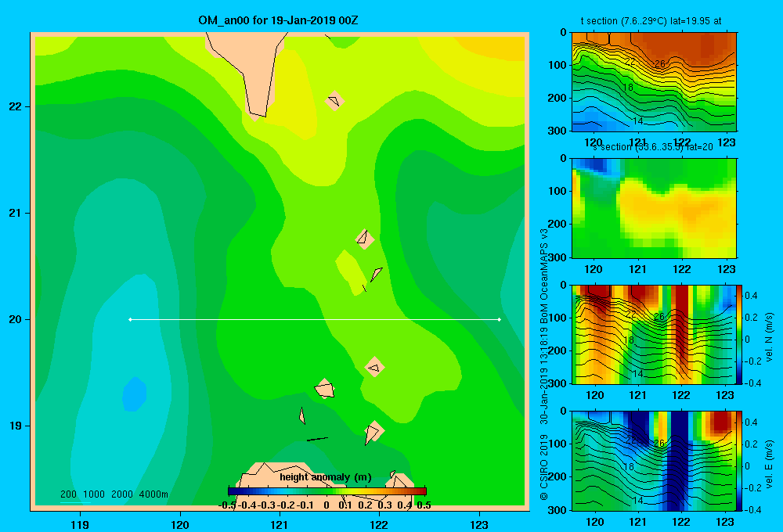Click latitude label 21 on main map
The width and height of the screenshot is (783, 532).
coord(16,213)
